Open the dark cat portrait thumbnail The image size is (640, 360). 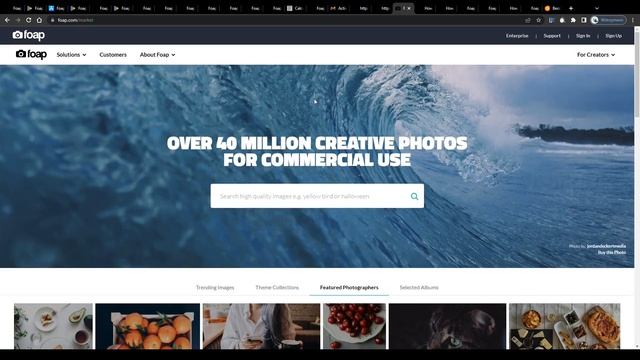(447, 326)
